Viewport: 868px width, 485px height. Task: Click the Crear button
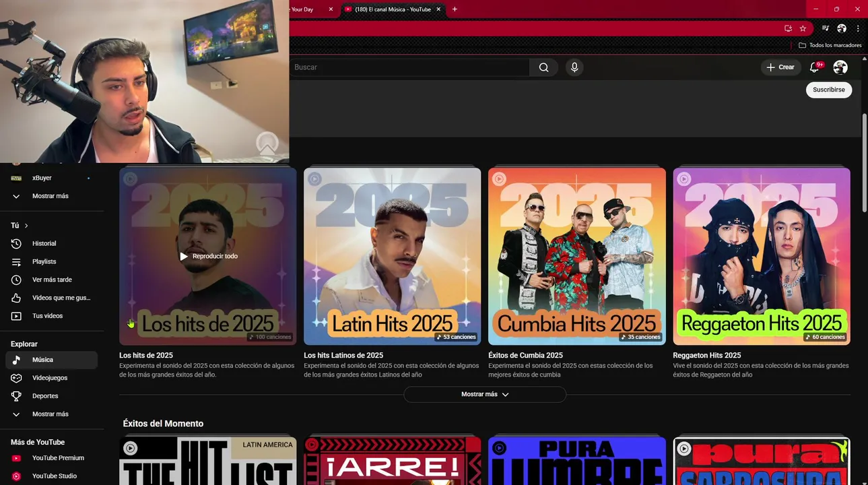click(780, 67)
